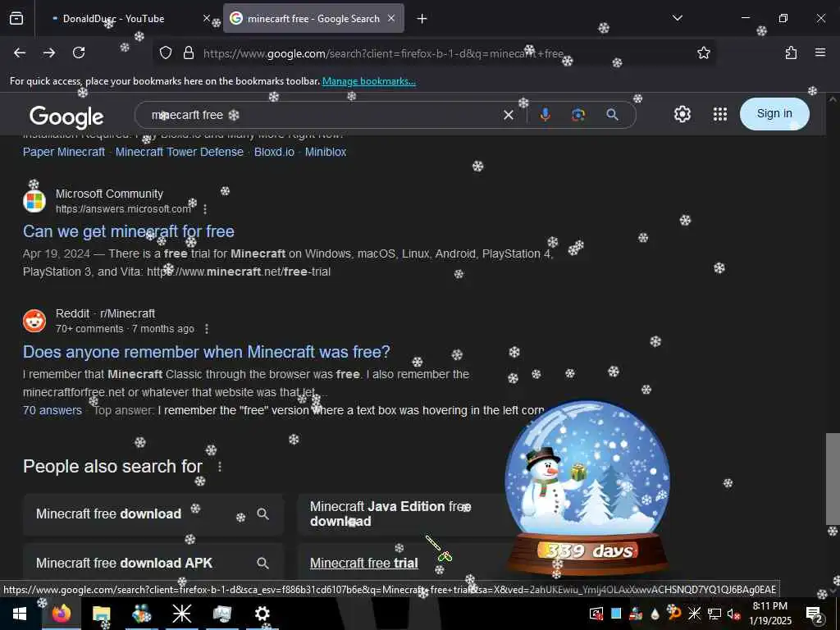Bookmark this page with the star icon
This screenshot has width=840, height=630.
coord(703,52)
